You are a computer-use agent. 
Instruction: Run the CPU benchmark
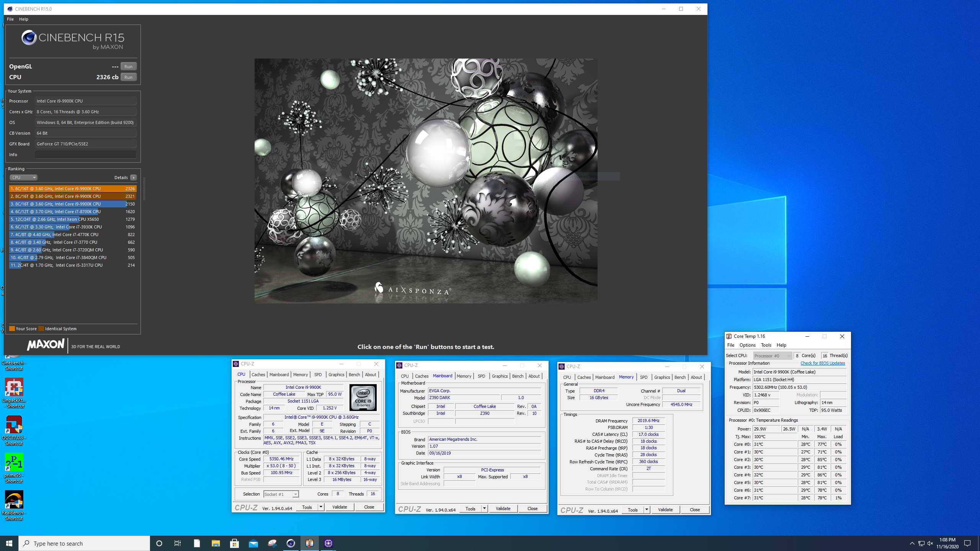coord(129,77)
